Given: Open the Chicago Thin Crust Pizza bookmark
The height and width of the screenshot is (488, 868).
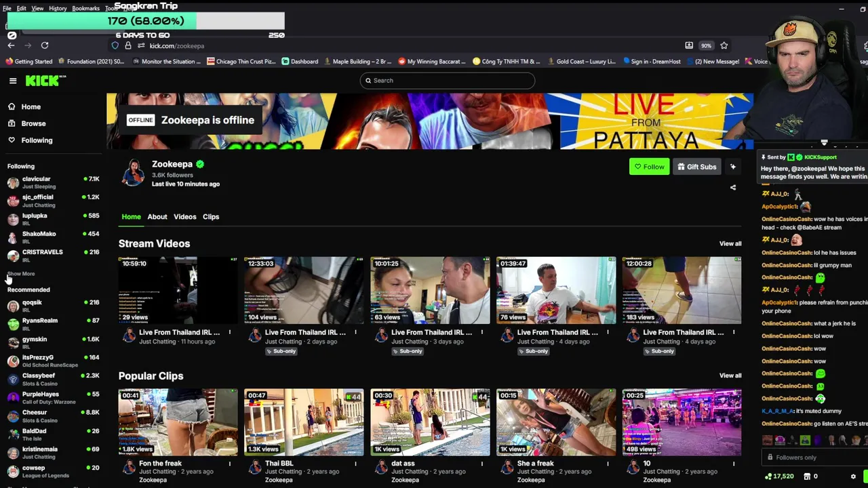Looking at the screenshot, I should (x=241, y=62).
